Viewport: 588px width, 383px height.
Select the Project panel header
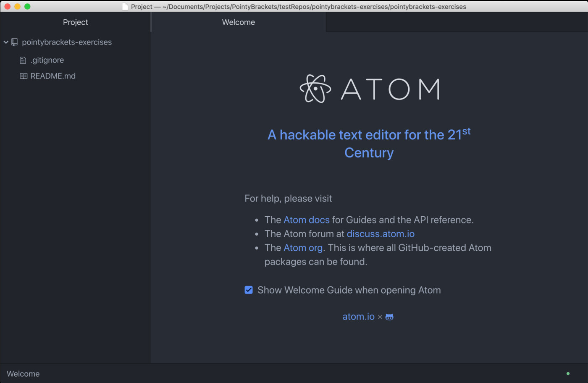(76, 22)
